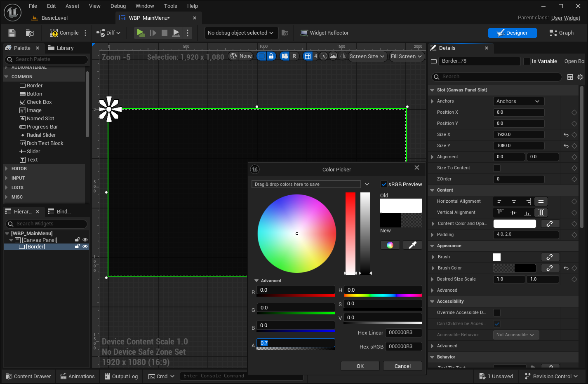Open the Screen Size dropdown
Screen dimensions: 588x384
pos(367,56)
